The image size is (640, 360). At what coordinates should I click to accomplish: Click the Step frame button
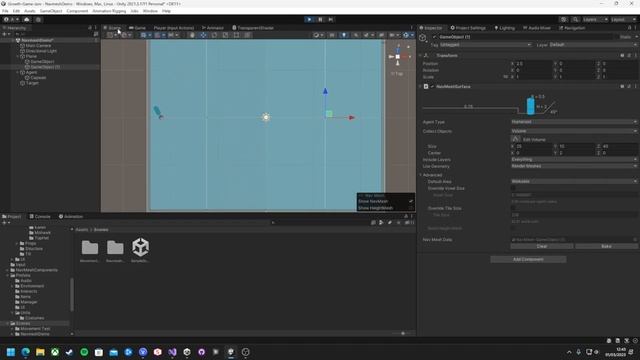click(331, 19)
